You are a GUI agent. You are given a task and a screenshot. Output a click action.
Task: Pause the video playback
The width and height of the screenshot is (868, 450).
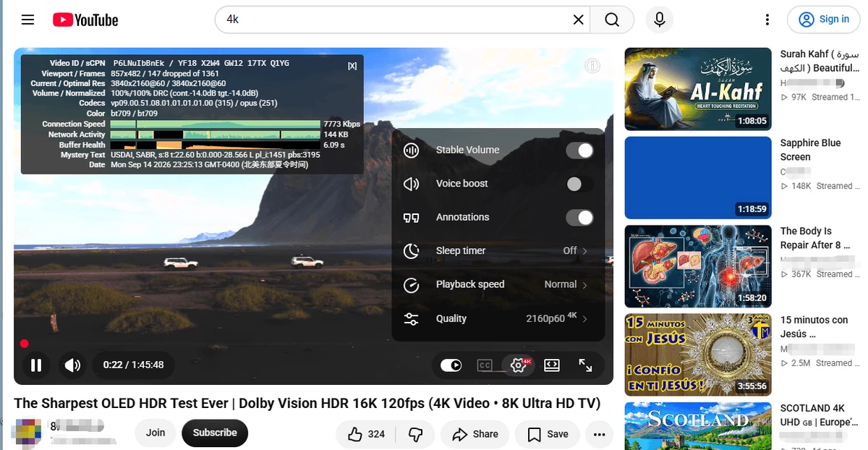tap(36, 365)
